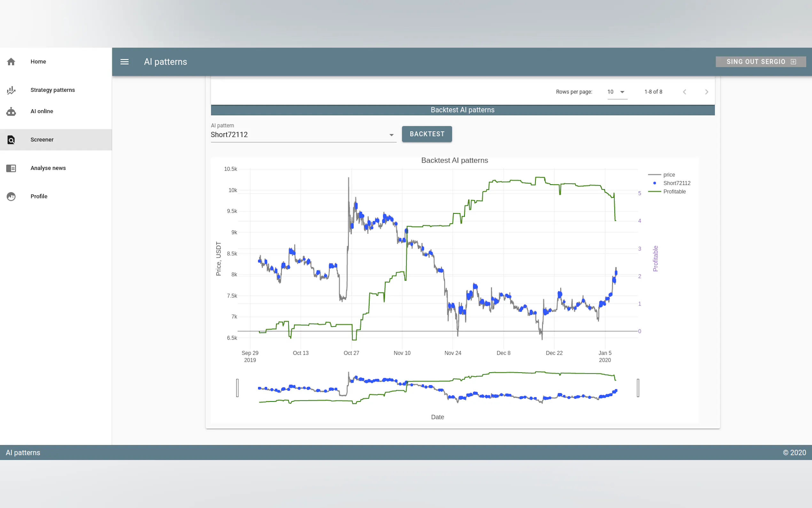The image size is (812, 508).
Task: Toggle price trace in chart legend
Action: [x=668, y=175]
